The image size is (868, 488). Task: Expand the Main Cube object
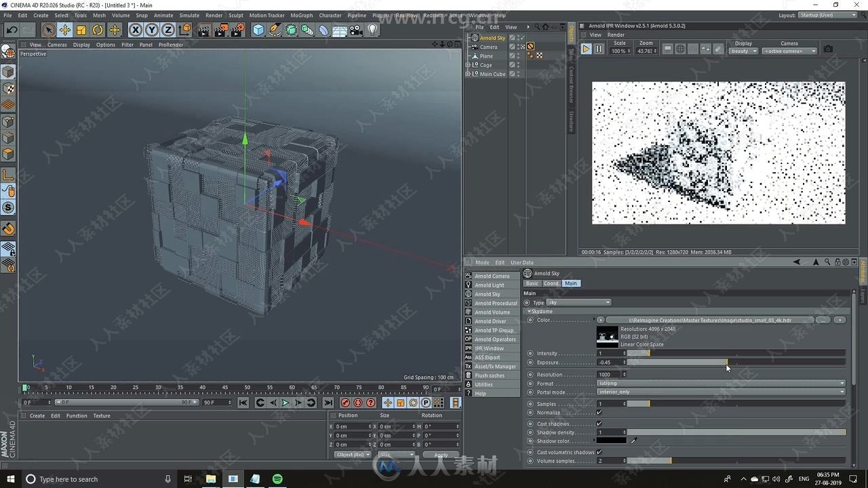click(x=468, y=74)
